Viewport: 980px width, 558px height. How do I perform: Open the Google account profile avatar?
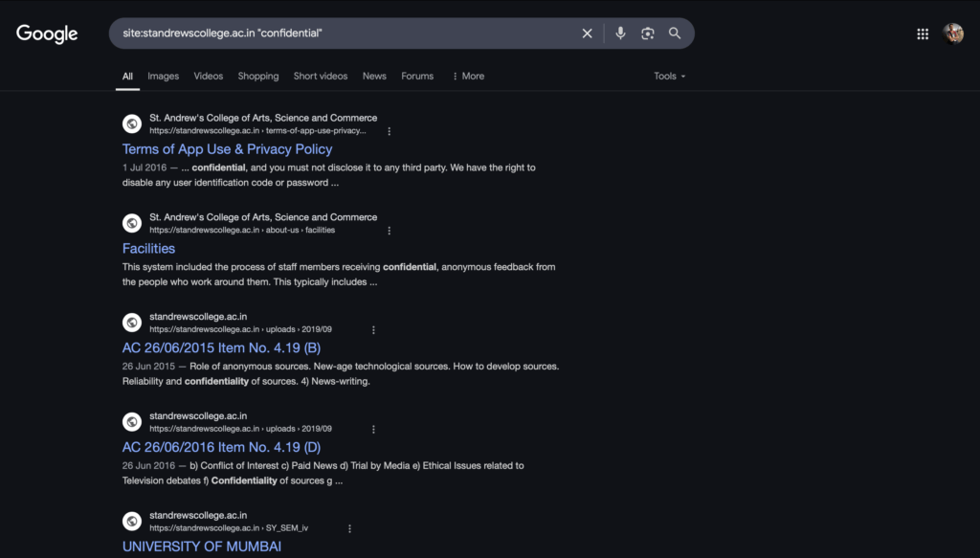(953, 33)
